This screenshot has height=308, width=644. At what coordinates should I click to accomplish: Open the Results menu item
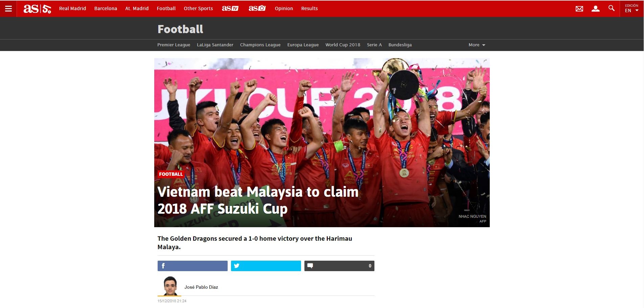point(309,8)
